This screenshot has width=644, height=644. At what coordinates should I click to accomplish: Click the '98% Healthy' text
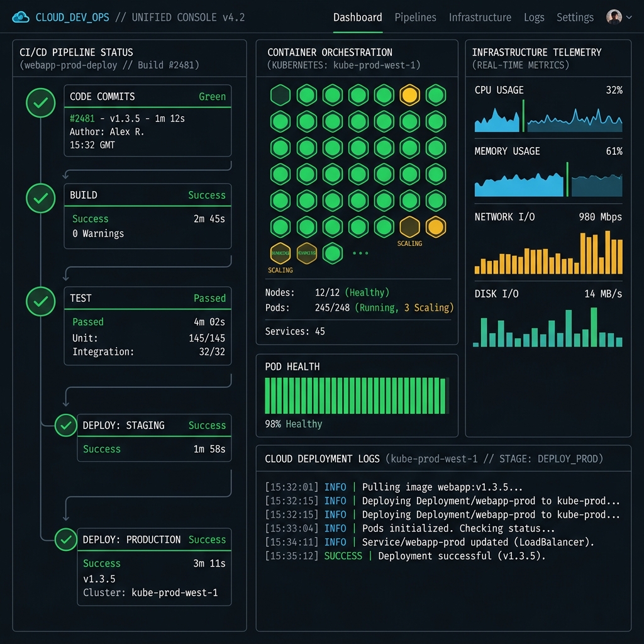click(294, 424)
